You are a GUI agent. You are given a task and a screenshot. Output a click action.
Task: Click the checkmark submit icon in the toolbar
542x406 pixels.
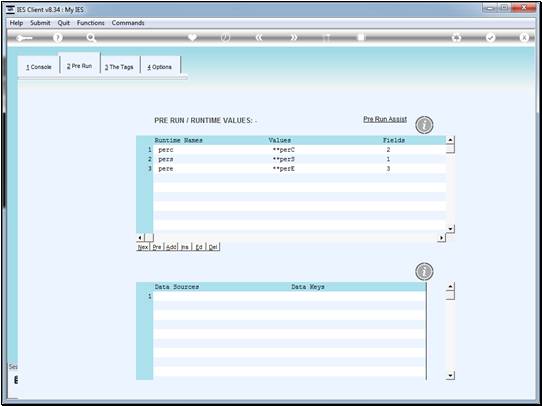tap(490, 38)
